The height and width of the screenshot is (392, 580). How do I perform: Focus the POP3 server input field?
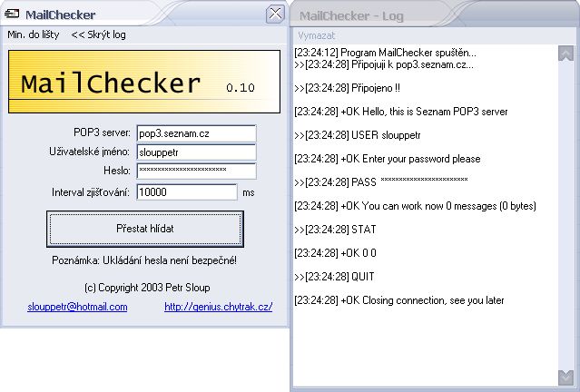(x=196, y=133)
